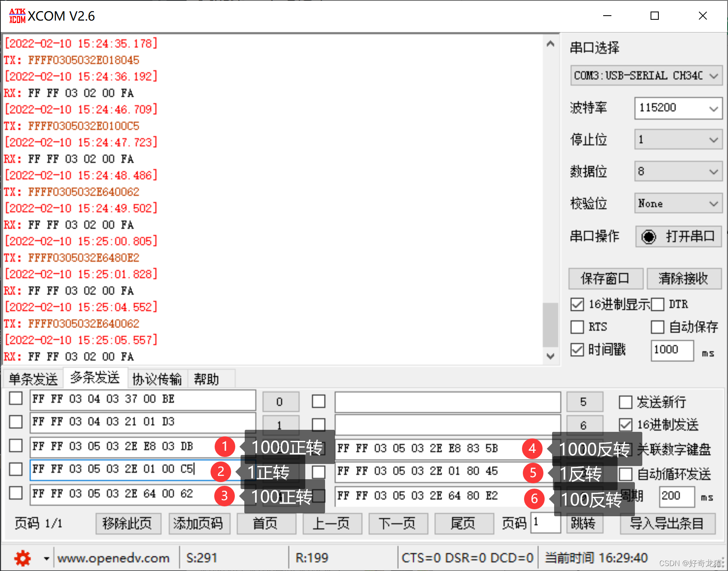Click timestamp [2022-02-10 15:25:00.805]
Viewport: 728px width, 571px height.
(x=81, y=241)
